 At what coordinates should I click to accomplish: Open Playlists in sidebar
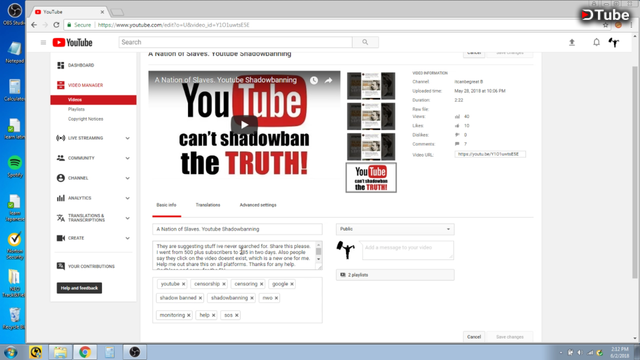tap(76, 109)
